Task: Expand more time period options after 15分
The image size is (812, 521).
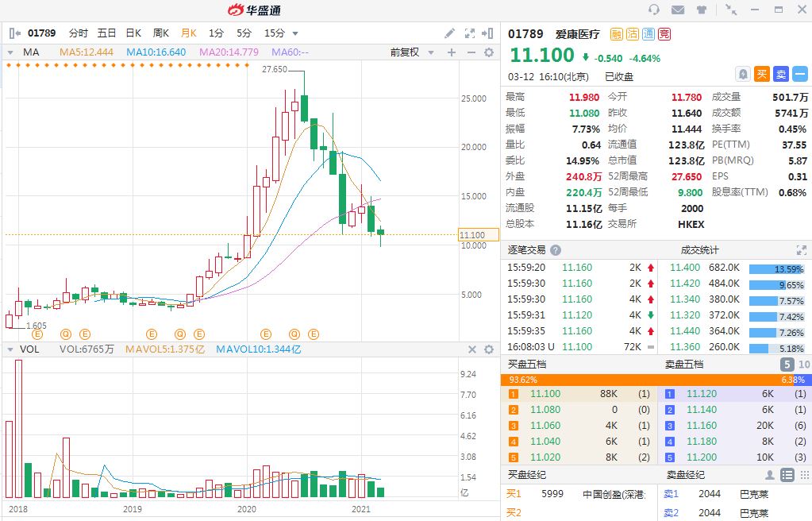Action: click(295, 33)
